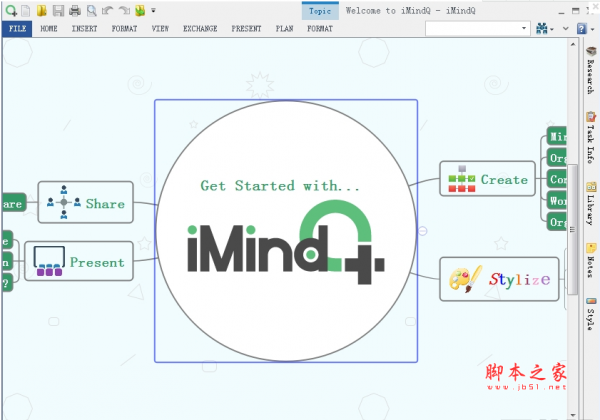Expand the quick access toolbar customize arrow
600x420 pixels.
[x=153, y=11]
